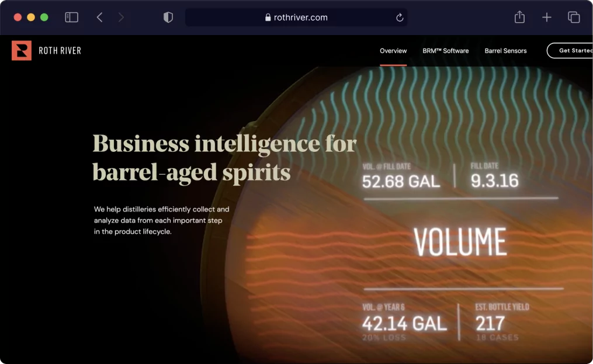Click the lock icon in the address bar
The width and height of the screenshot is (593, 364).
point(268,18)
